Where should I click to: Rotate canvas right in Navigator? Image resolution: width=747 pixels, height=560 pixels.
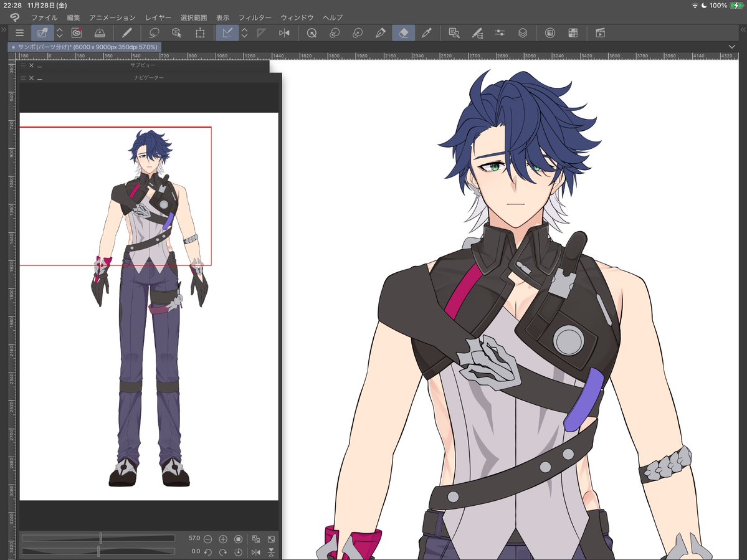coord(223,553)
